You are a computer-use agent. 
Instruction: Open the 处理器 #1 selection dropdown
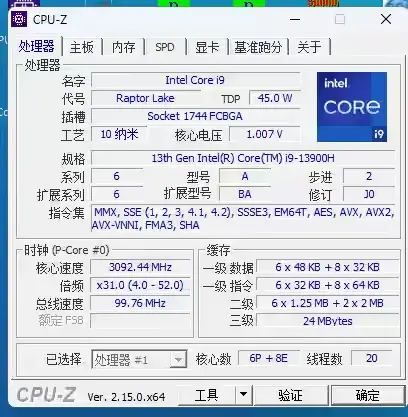tap(139, 359)
